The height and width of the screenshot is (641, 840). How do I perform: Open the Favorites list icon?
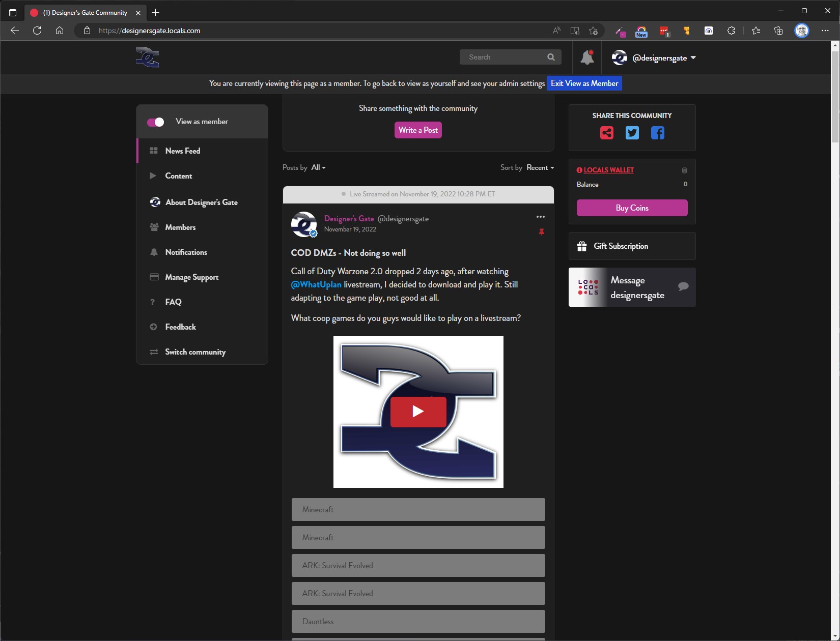click(756, 31)
